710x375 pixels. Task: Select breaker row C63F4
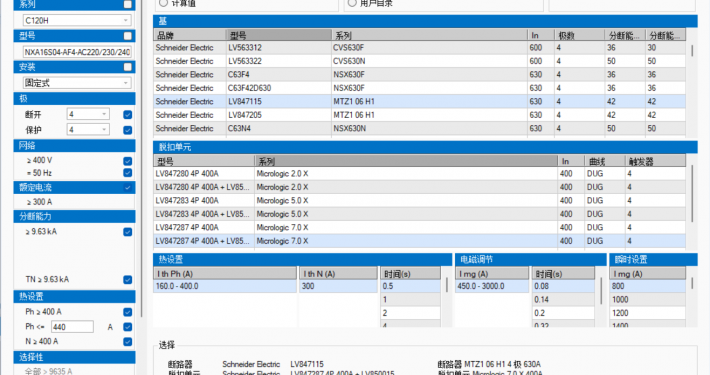coord(419,74)
